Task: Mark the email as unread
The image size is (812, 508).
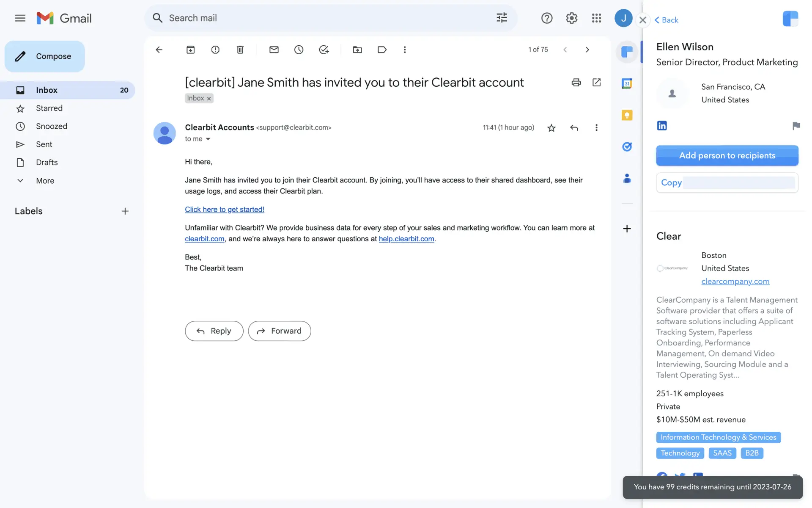Action: point(274,50)
